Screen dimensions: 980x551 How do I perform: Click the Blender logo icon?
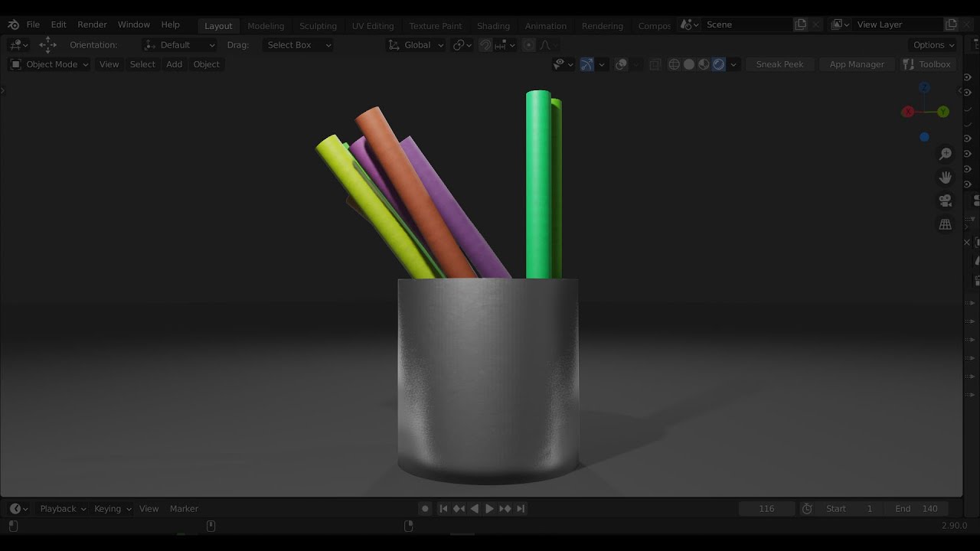pyautogui.click(x=13, y=24)
